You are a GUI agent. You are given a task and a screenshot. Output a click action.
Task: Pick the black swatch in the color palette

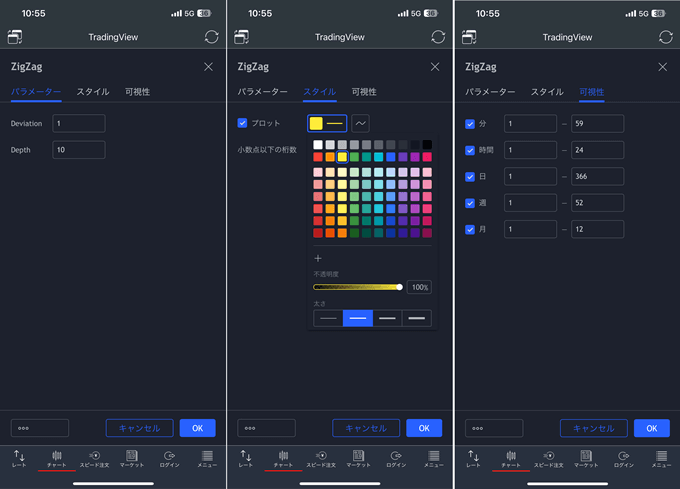click(x=427, y=144)
